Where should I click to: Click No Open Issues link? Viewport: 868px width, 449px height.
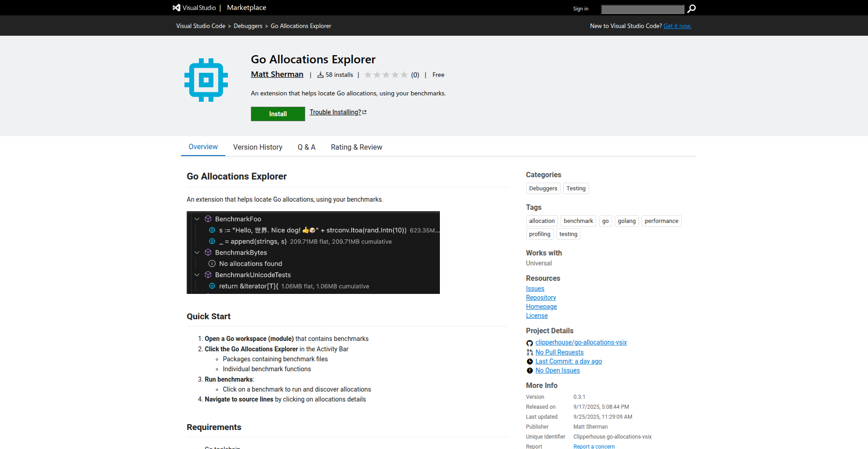[557, 370]
